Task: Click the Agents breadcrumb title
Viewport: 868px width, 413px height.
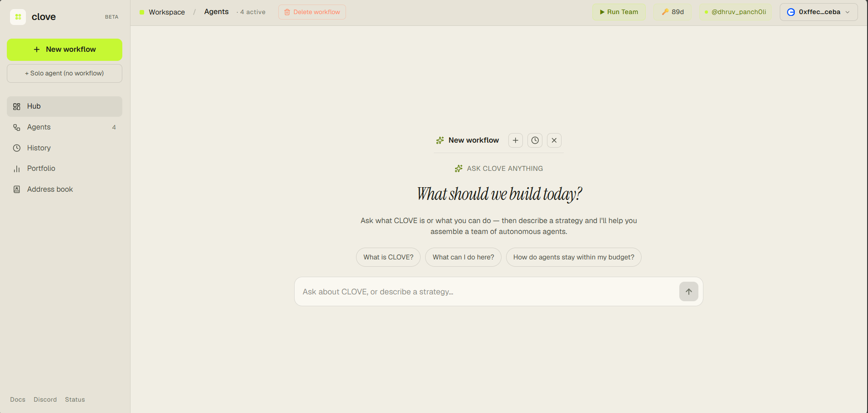Action: click(x=216, y=12)
